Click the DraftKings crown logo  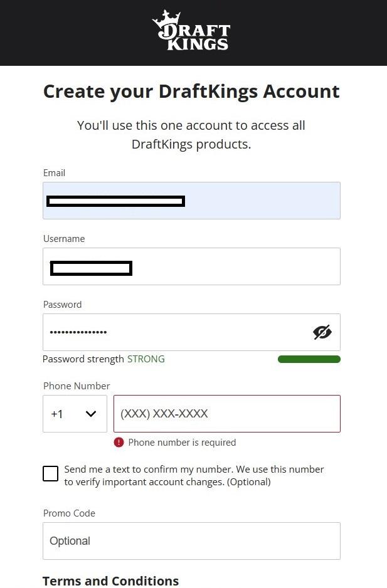coord(191,30)
